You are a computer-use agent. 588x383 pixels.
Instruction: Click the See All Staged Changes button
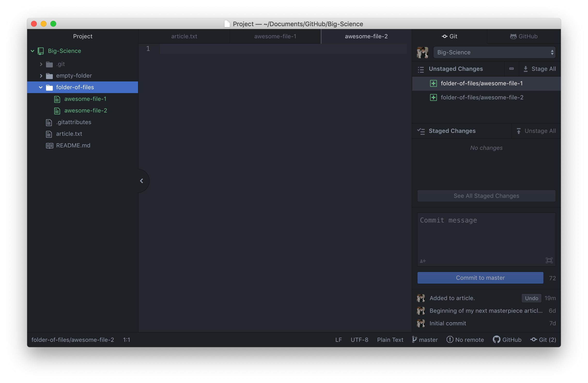(486, 196)
